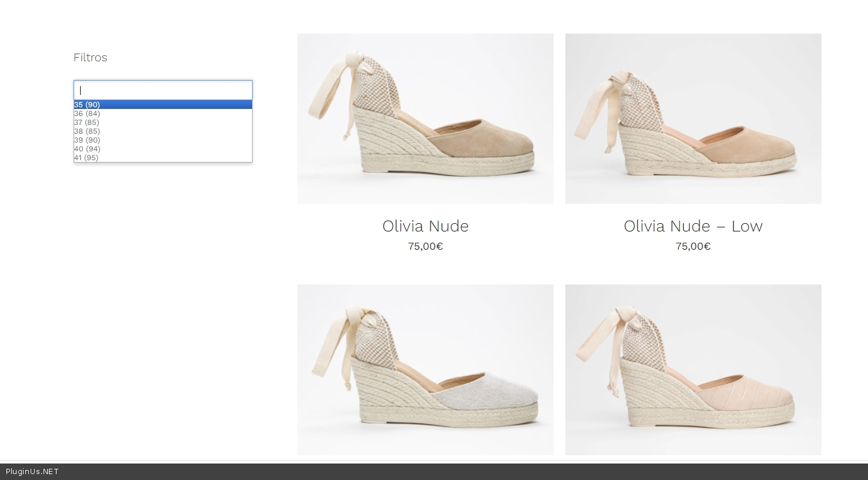
Task: Choose the 36 (84) size option
Action: coord(87,114)
